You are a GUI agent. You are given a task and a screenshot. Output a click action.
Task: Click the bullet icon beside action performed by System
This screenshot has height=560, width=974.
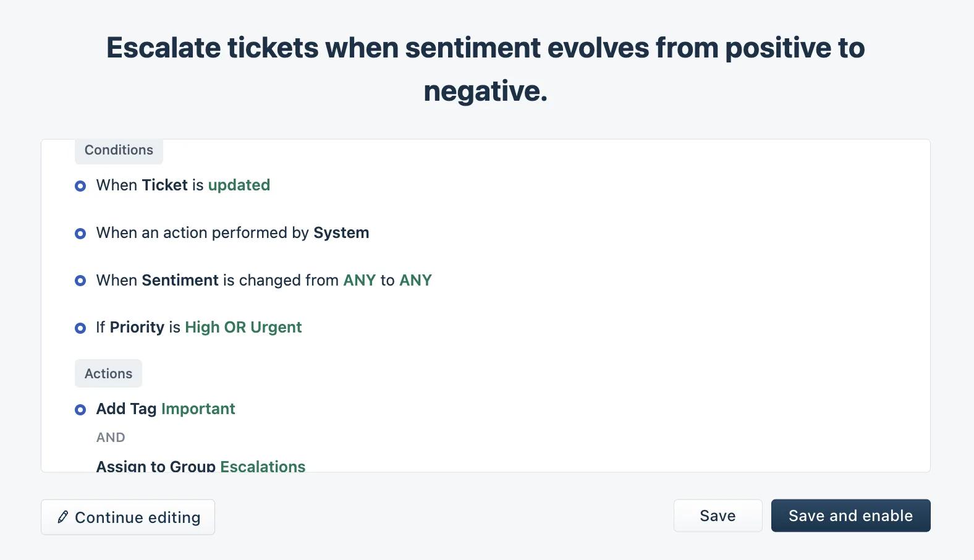coord(80,234)
